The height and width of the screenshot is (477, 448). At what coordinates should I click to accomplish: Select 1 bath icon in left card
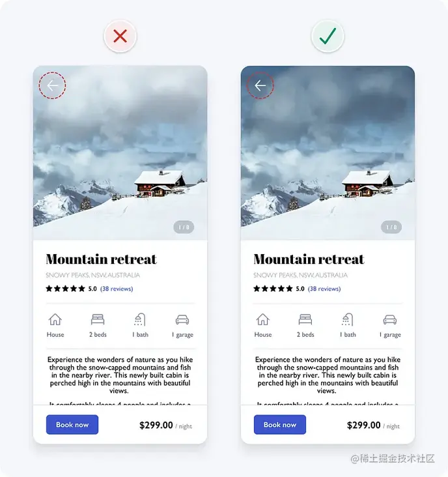click(x=140, y=319)
